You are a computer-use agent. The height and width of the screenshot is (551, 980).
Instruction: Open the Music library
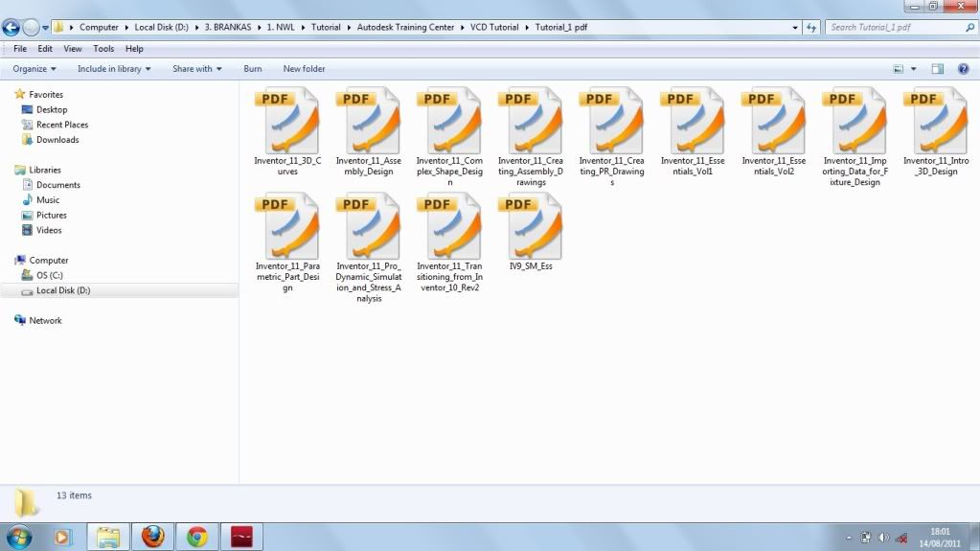pyautogui.click(x=48, y=199)
